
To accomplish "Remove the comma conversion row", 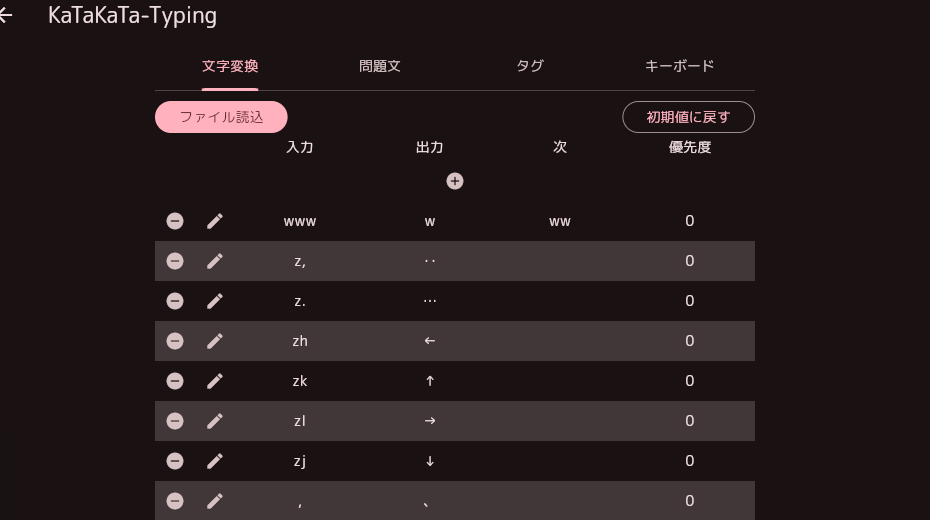I will tap(175, 501).
